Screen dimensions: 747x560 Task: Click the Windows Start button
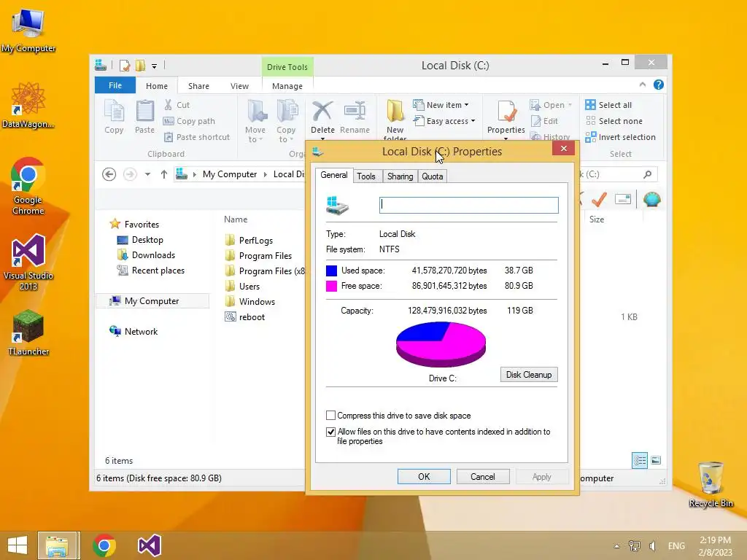point(18,545)
